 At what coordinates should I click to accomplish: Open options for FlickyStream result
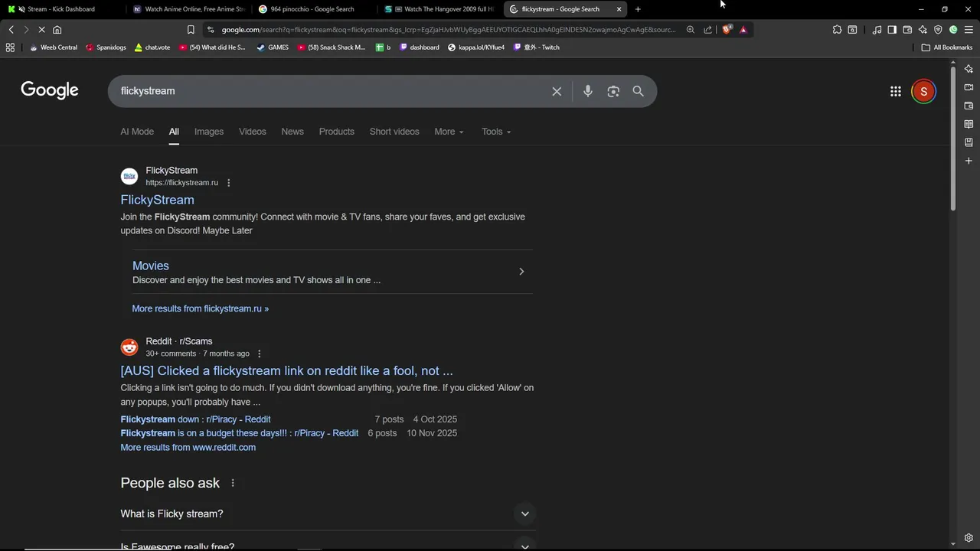(228, 183)
